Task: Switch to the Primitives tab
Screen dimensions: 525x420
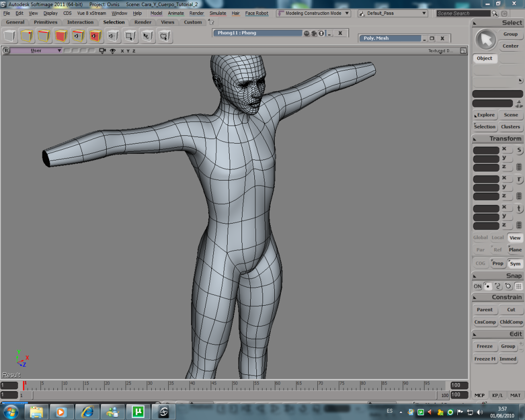Action: click(x=46, y=22)
